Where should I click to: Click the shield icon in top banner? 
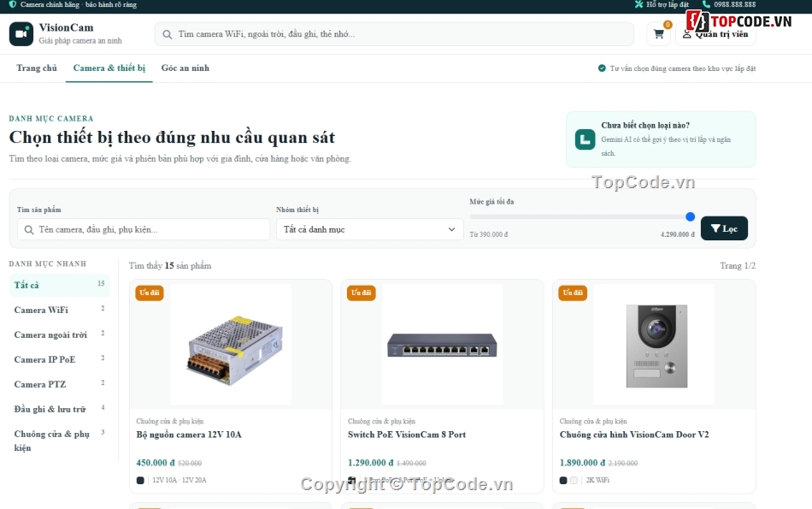coord(13,4)
